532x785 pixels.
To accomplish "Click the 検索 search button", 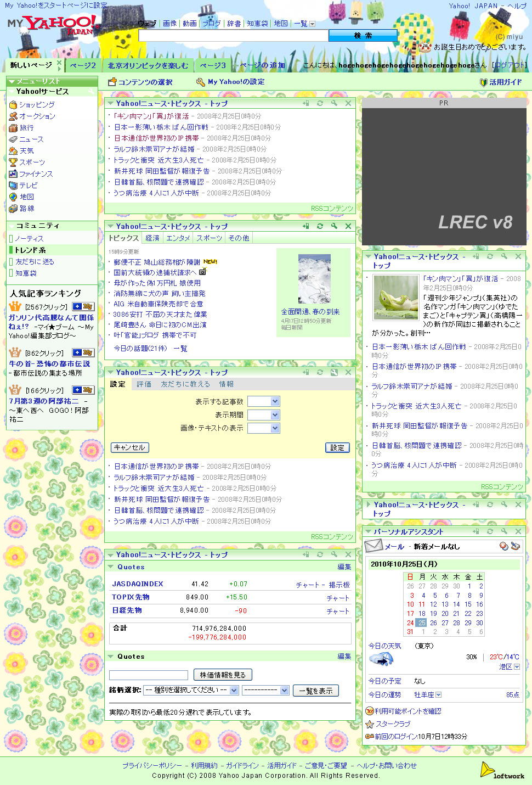I will (x=363, y=35).
